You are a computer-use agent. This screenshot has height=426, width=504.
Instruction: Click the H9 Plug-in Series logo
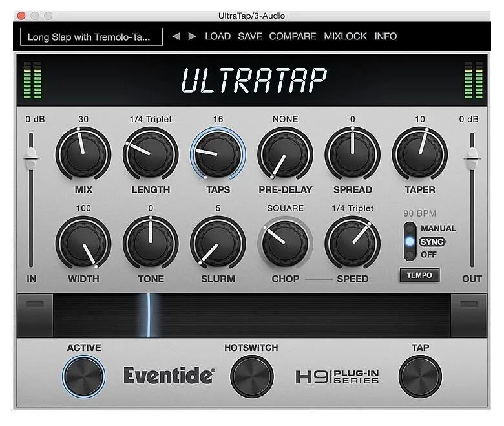[x=337, y=377]
